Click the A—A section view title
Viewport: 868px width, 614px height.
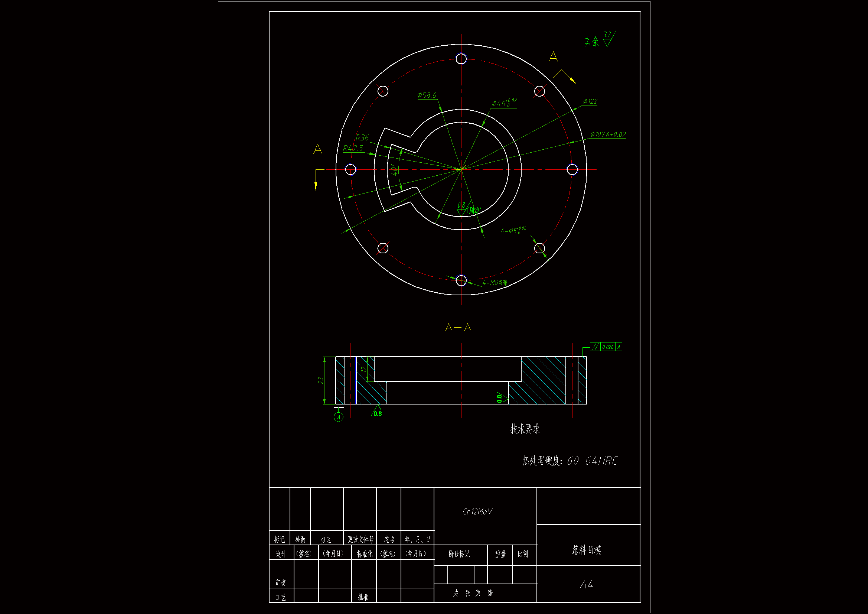[458, 327]
